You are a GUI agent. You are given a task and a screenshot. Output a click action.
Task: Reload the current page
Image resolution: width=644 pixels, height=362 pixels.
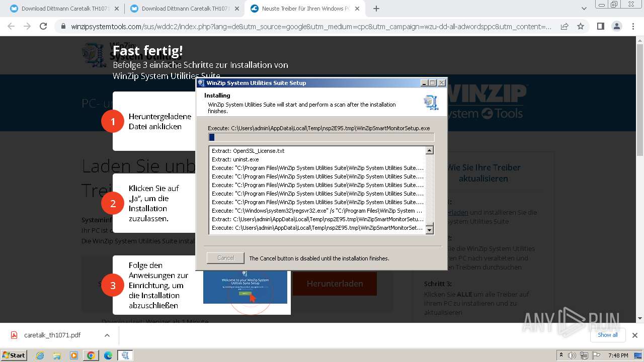point(43,26)
